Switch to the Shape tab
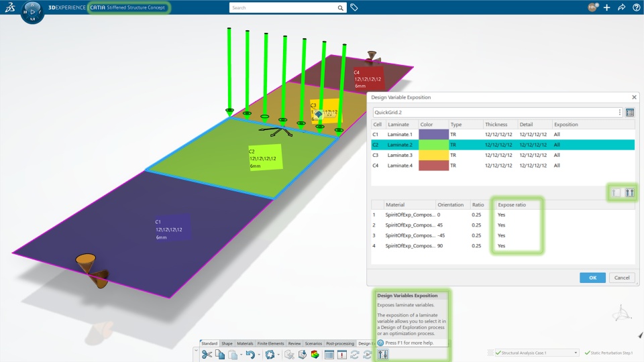644x362 pixels. pyautogui.click(x=227, y=343)
